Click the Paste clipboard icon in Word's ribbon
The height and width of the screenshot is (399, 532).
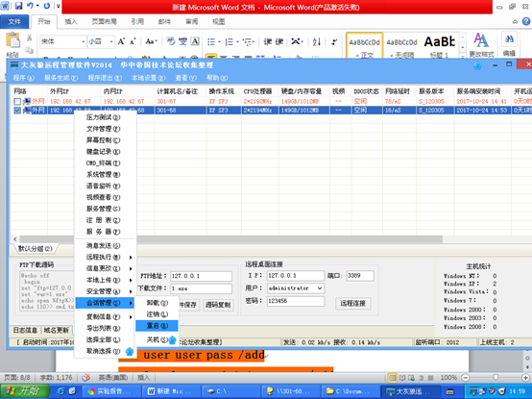12,40
